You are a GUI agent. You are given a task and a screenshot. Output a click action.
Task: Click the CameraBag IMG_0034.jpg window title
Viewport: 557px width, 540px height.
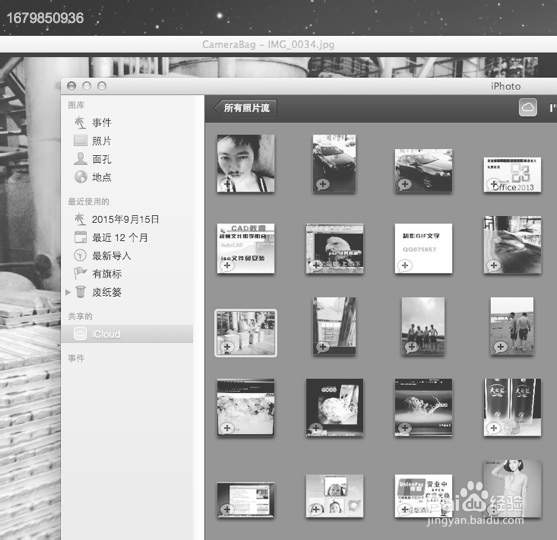pyautogui.click(x=268, y=45)
